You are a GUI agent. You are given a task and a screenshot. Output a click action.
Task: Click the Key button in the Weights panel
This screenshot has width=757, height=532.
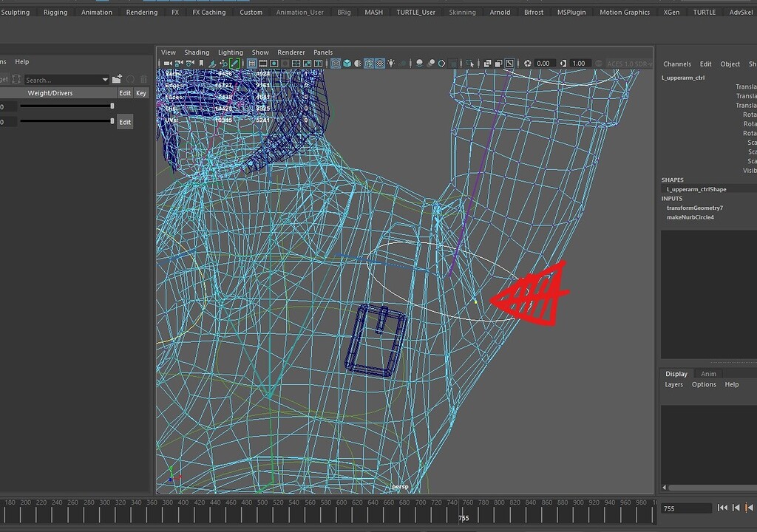[x=140, y=92]
